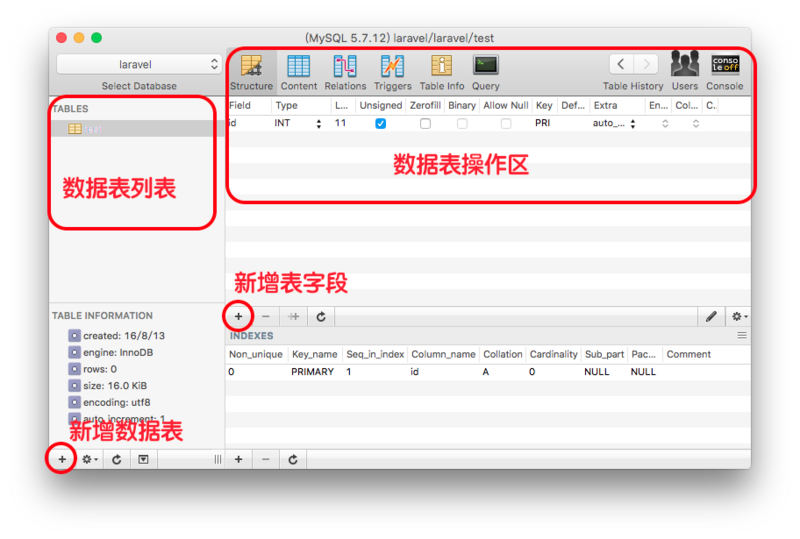Image resolution: width=800 pixels, height=539 pixels.
Task: Open the Relations view
Action: pyautogui.click(x=345, y=72)
